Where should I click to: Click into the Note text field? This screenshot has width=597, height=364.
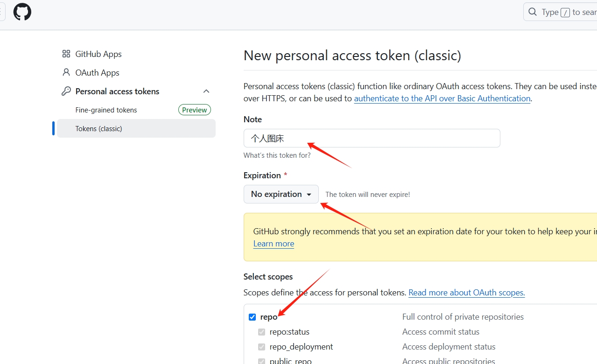coord(372,138)
